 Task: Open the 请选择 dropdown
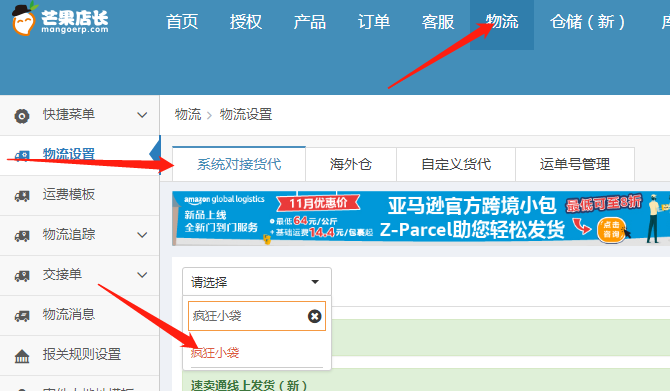(257, 282)
